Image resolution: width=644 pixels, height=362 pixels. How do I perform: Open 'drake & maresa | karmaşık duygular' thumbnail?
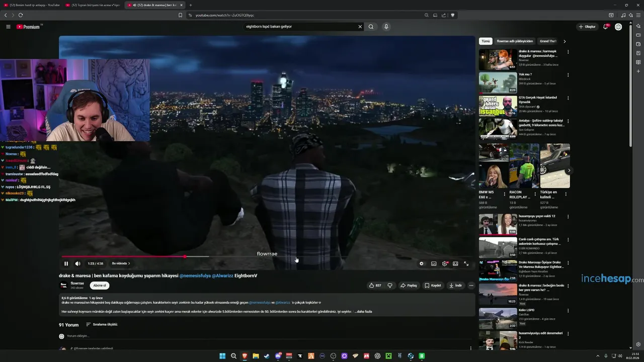coord(498,59)
